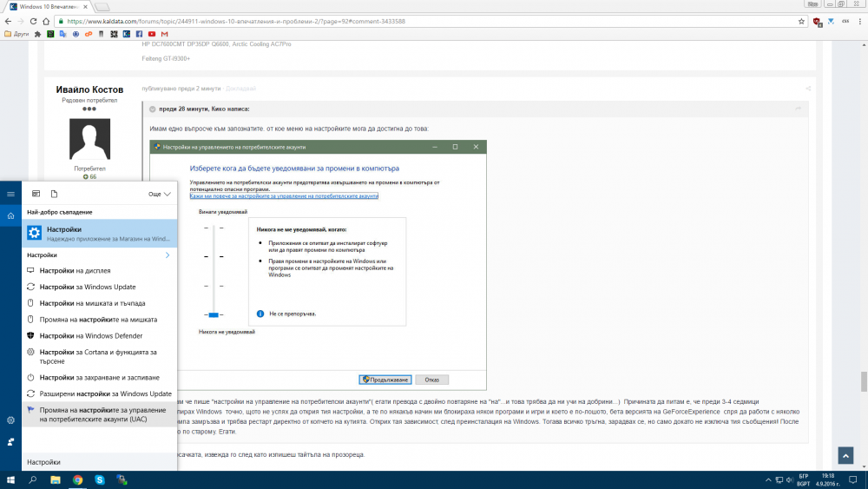The width and height of the screenshot is (868, 489).
Task: Click the Докладвай report link
Action: tap(240, 89)
